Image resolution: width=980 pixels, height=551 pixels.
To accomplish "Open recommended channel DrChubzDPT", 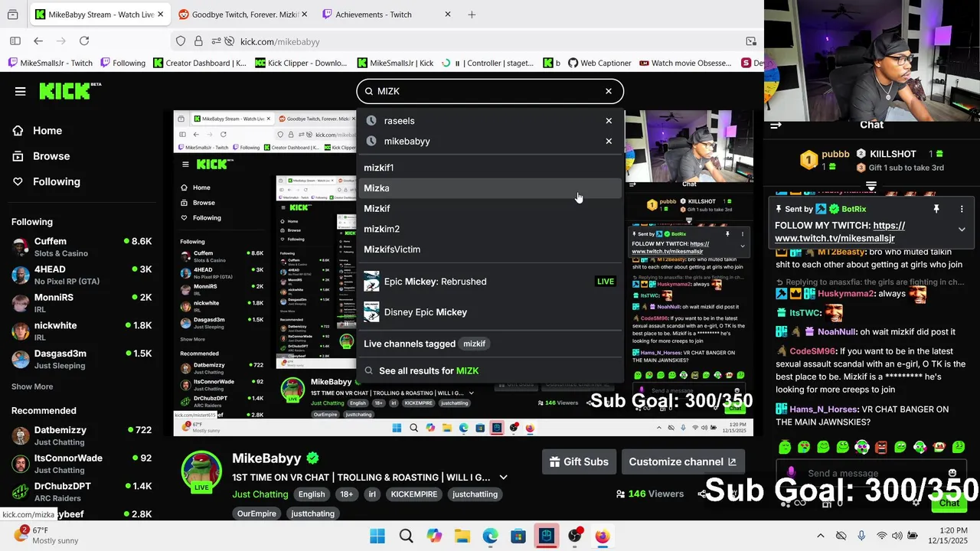I will point(83,491).
